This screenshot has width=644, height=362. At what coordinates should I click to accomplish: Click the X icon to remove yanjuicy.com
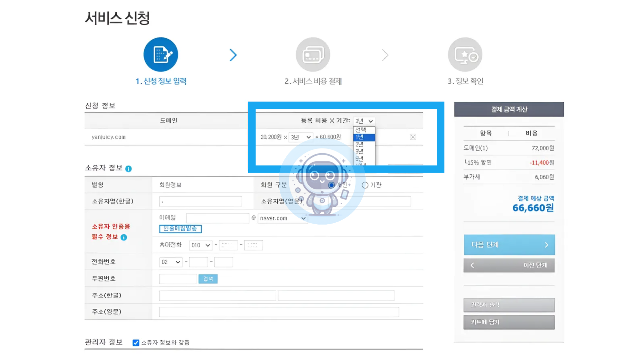point(413,137)
